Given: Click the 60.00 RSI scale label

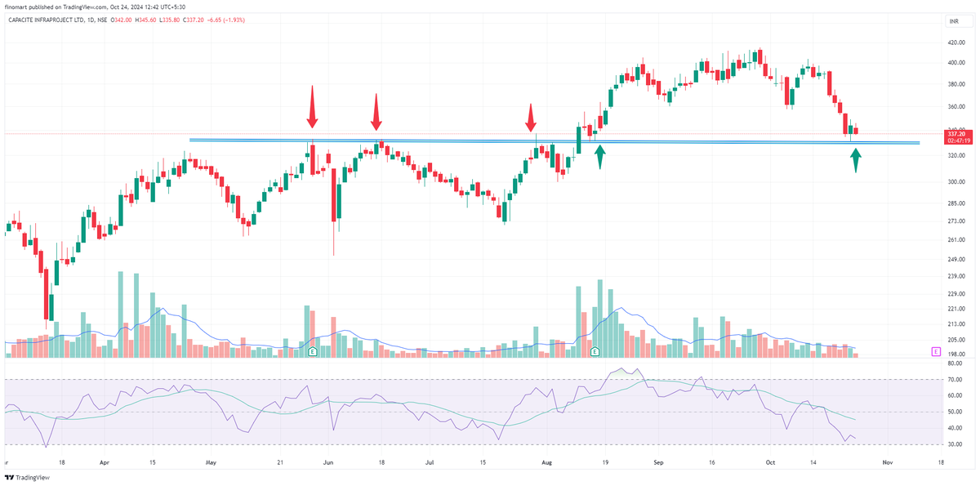Looking at the screenshot, I should tap(954, 396).
